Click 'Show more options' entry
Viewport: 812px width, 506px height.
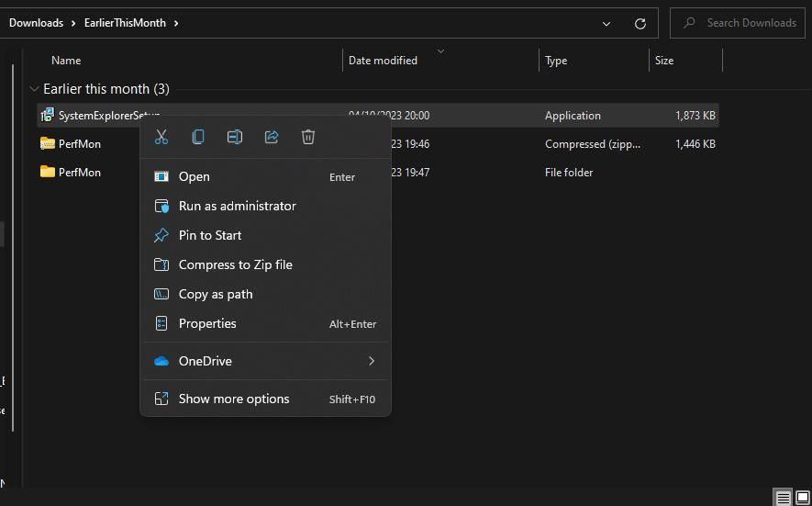click(234, 399)
